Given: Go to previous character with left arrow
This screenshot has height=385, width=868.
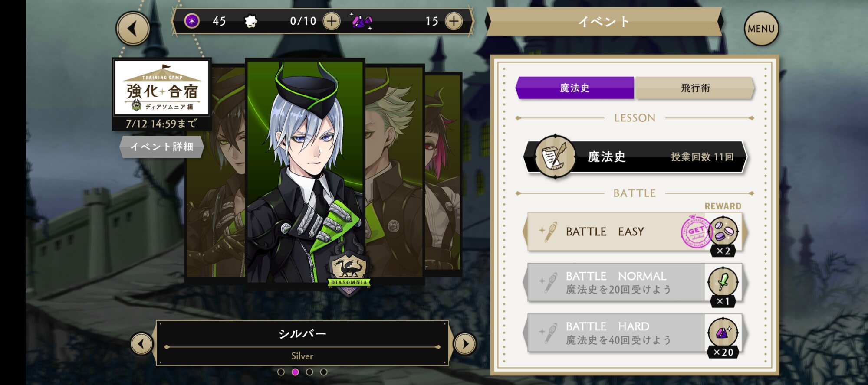Looking at the screenshot, I should tap(141, 344).
